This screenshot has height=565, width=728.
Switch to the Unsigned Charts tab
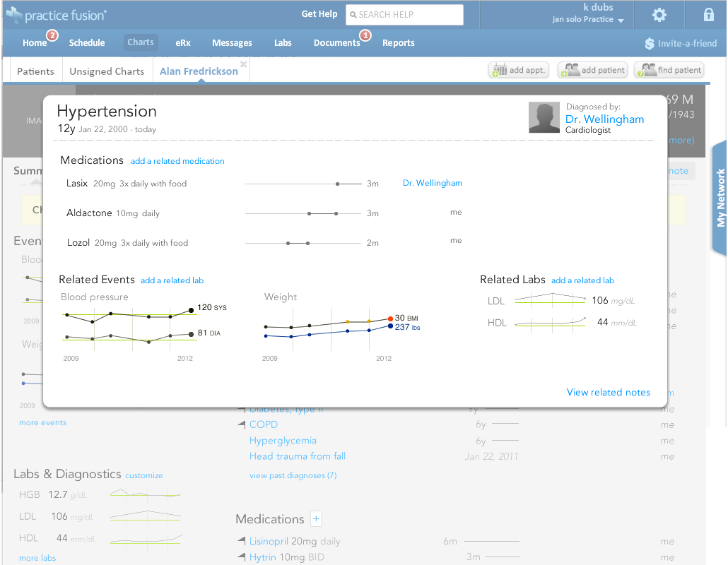click(107, 71)
